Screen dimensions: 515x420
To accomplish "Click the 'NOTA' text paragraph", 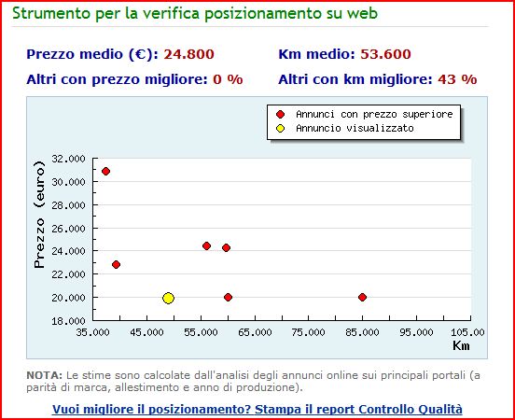I will [x=253, y=381].
